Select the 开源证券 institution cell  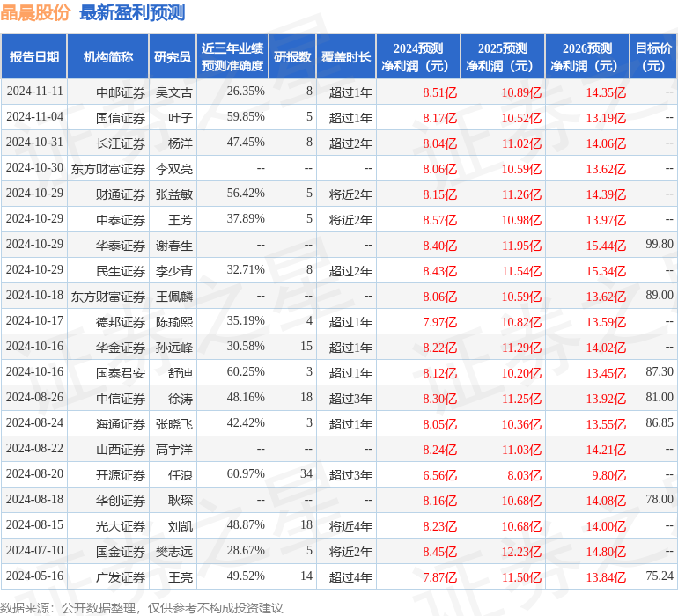[121, 475]
